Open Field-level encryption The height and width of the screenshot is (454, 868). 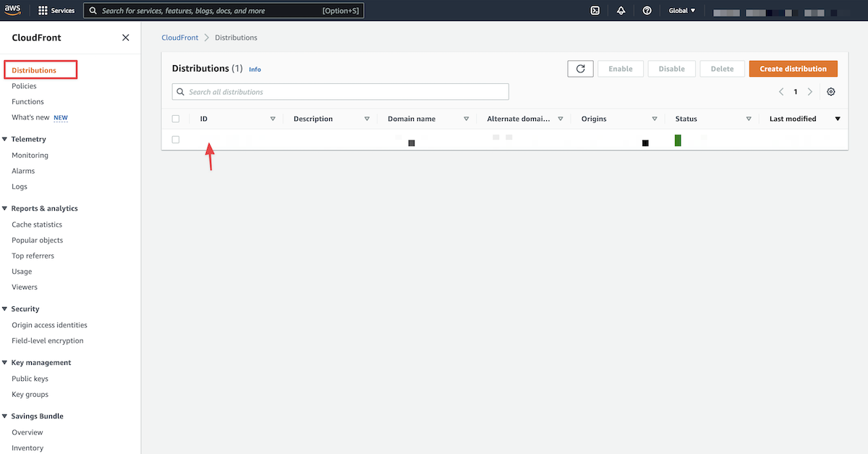tap(48, 341)
